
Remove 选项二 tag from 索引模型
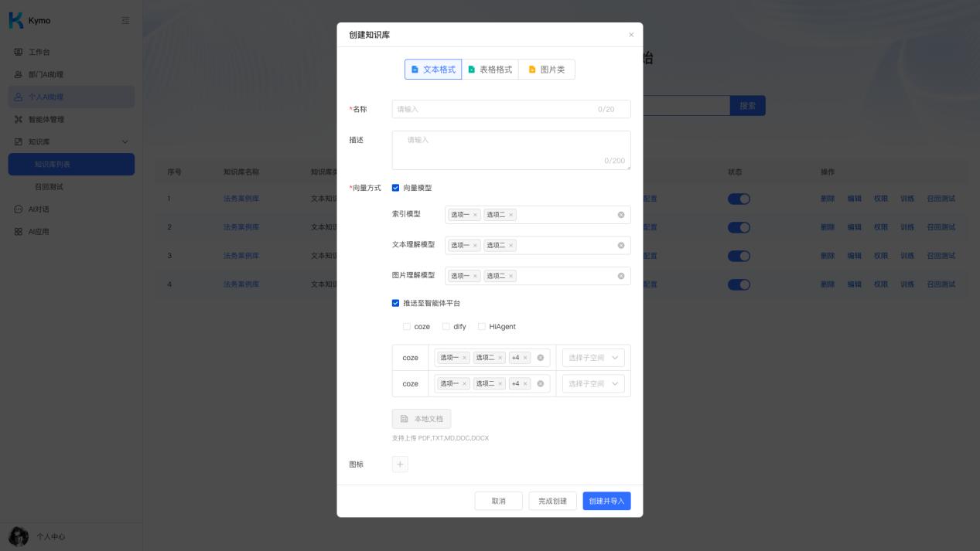[x=510, y=215]
